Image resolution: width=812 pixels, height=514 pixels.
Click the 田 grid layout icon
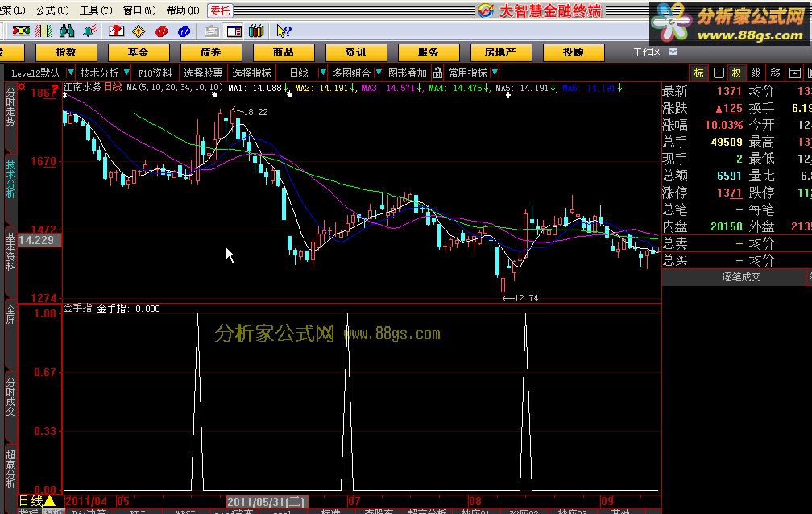pyautogui.click(x=719, y=73)
